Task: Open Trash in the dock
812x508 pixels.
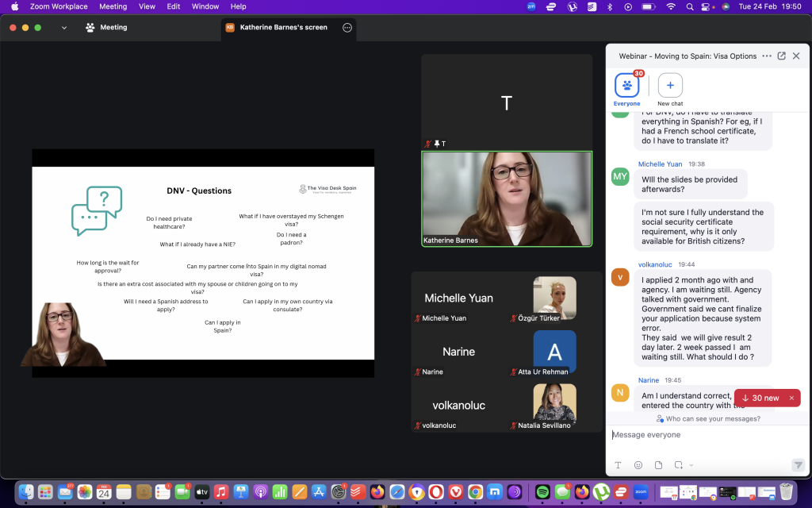Action: click(x=786, y=491)
